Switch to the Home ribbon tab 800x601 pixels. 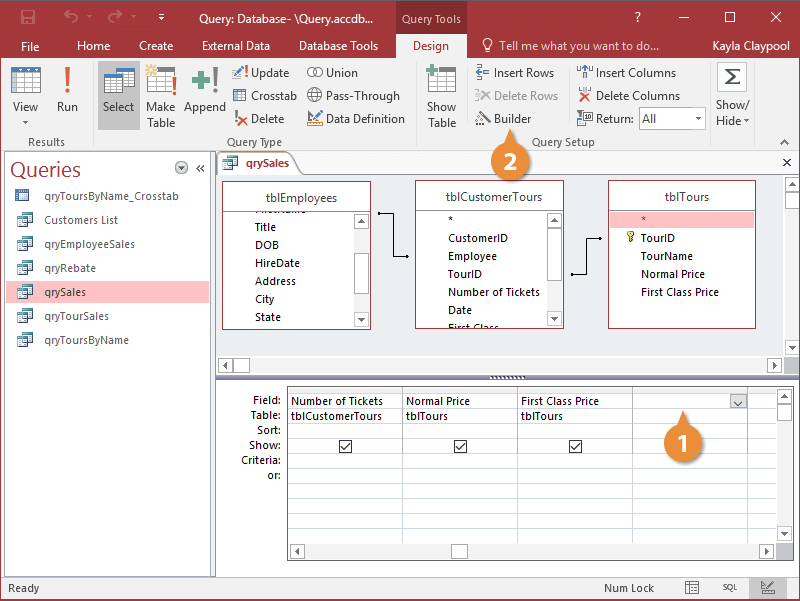coord(93,46)
